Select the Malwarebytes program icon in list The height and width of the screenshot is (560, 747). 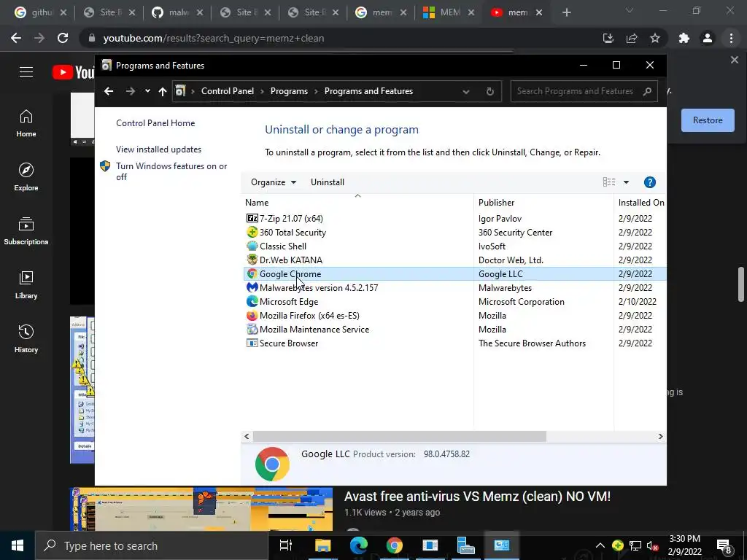coord(252,287)
